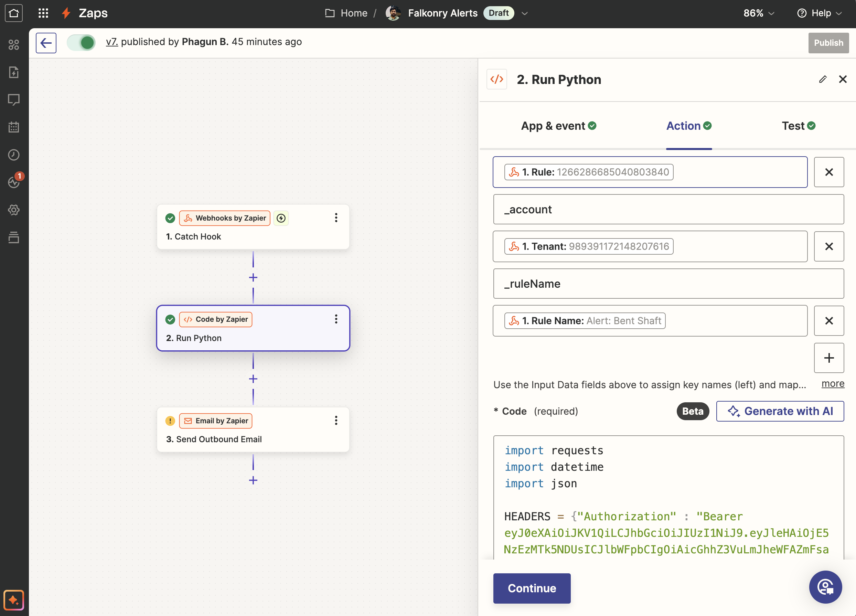Switch to the Action tab
Viewport: 856px width, 616px height.
click(689, 126)
